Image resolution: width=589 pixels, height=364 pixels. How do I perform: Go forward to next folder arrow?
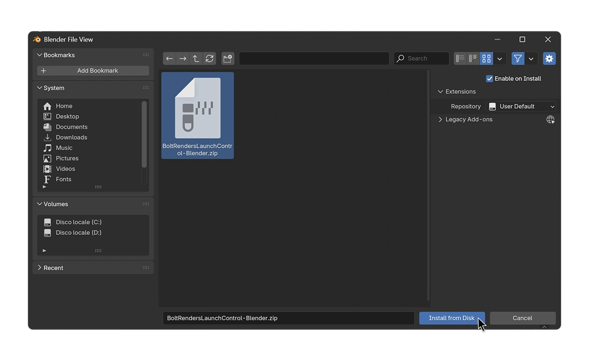coord(183,58)
